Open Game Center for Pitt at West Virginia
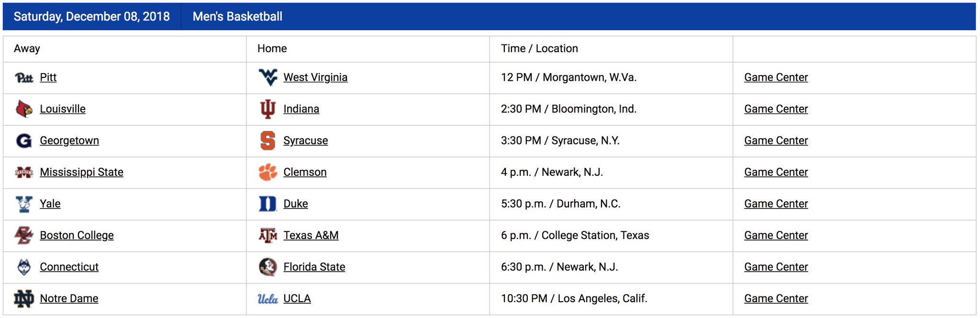Screen dimensions: 980x318 (776, 77)
